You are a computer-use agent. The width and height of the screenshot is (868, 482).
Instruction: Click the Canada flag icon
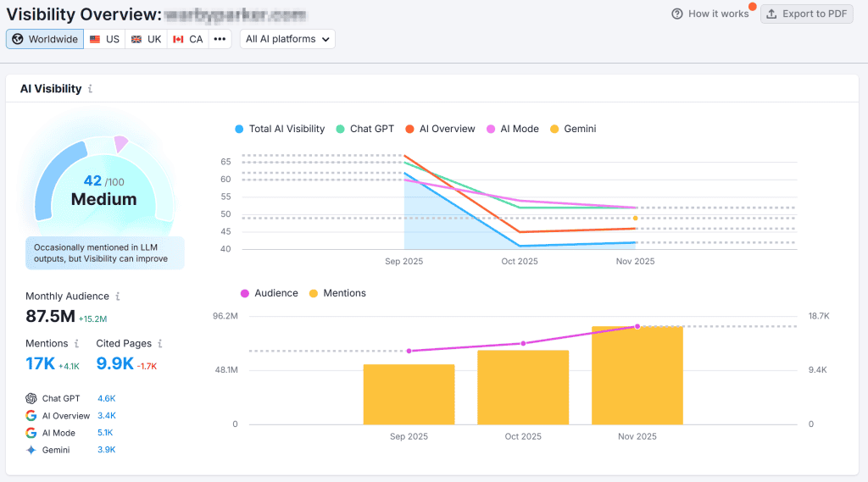point(178,39)
